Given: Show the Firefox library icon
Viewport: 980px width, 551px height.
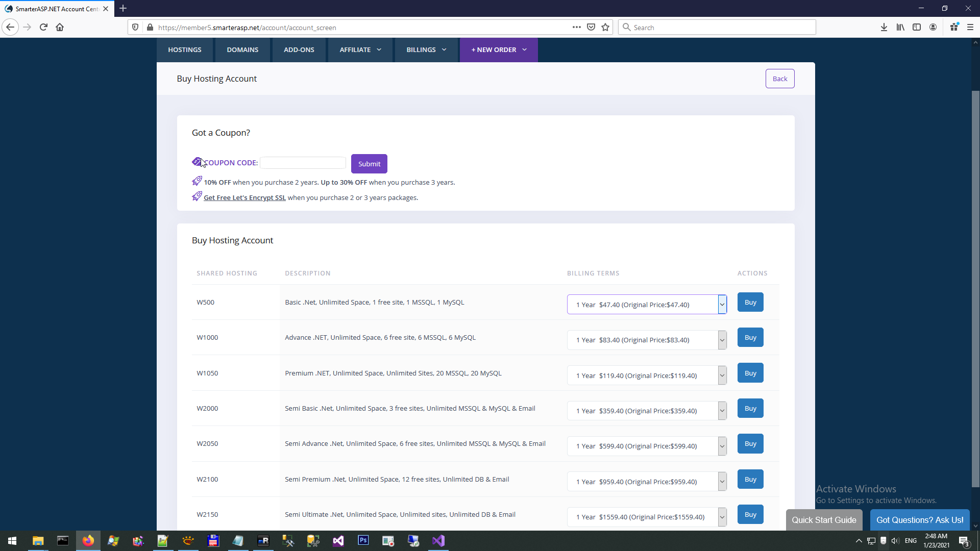Looking at the screenshot, I should [900, 28].
